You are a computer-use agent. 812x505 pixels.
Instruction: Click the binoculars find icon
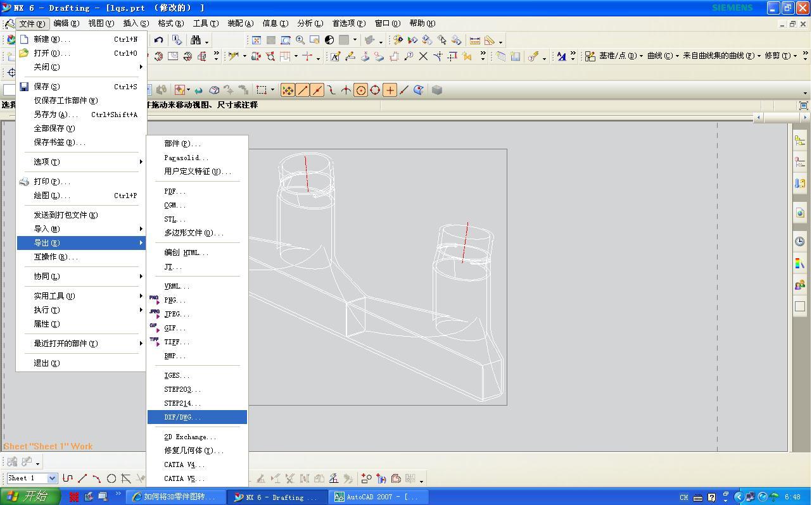[x=196, y=40]
